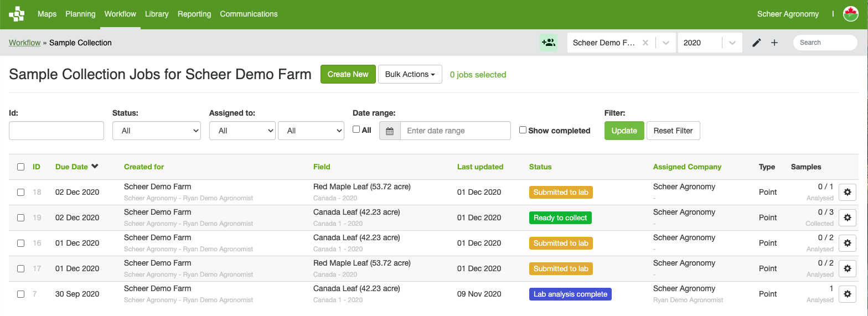Select the checkbox for job 19

20,218
